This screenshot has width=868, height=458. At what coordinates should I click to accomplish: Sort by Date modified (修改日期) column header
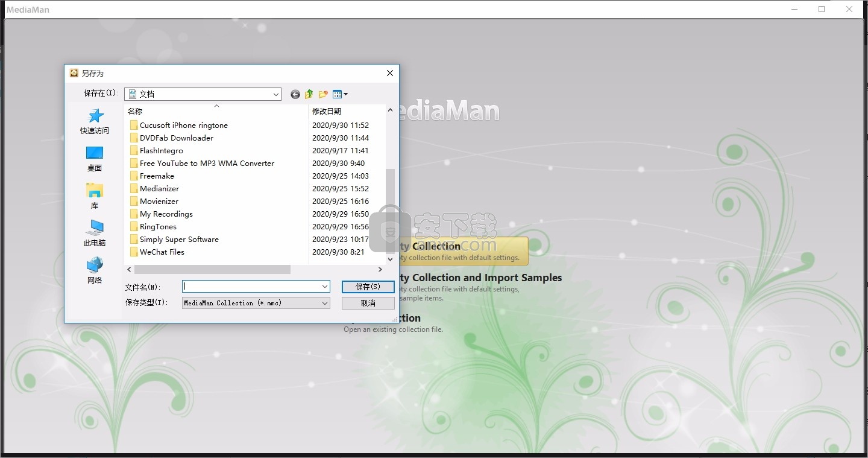pyautogui.click(x=347, y=111)
